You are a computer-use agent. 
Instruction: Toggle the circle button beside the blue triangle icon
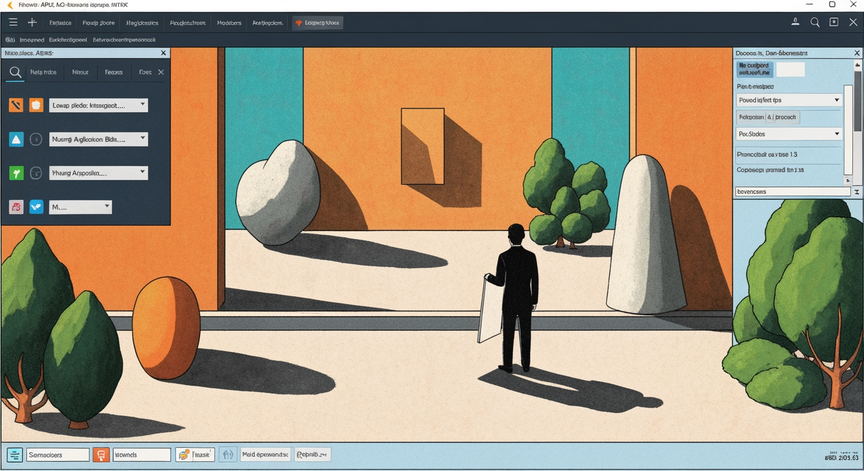(x=36, y=139)
